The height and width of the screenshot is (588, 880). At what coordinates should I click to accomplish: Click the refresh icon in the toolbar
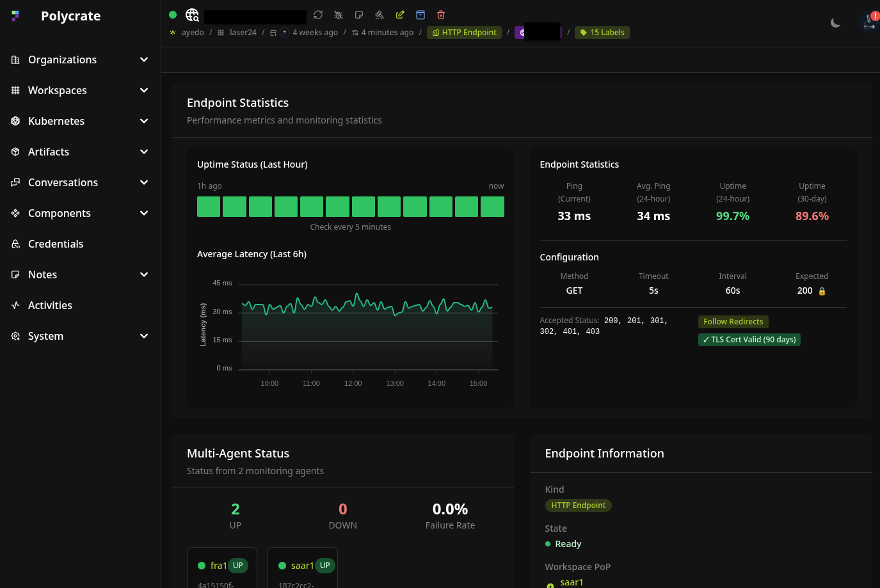click(x=318, y=14)
